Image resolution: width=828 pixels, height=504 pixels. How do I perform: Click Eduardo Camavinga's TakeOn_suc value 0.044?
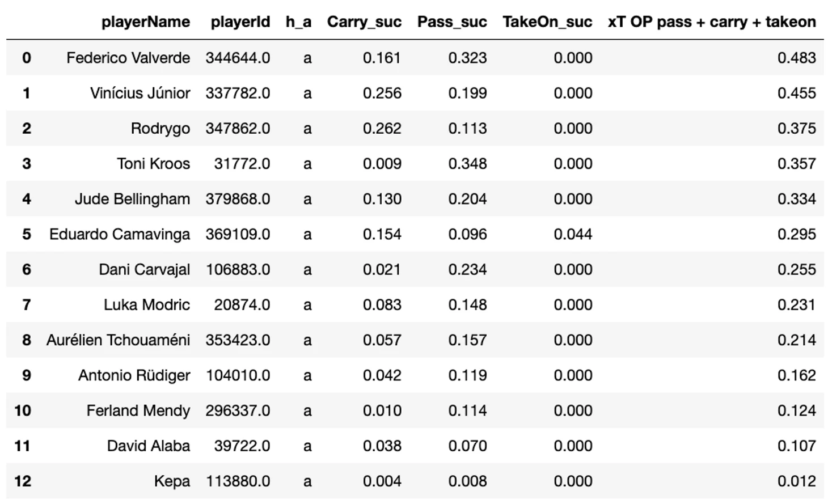click(x=573, y=234)
